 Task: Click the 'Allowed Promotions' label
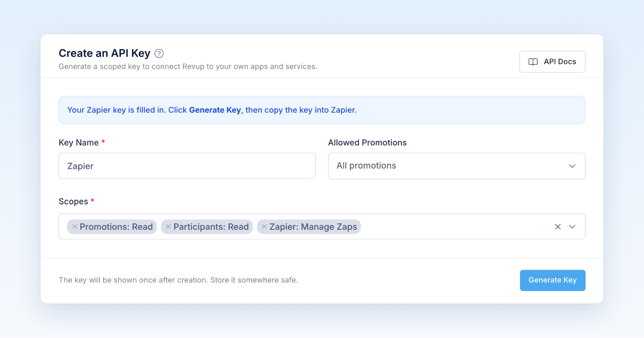click(x=367, y=142)
